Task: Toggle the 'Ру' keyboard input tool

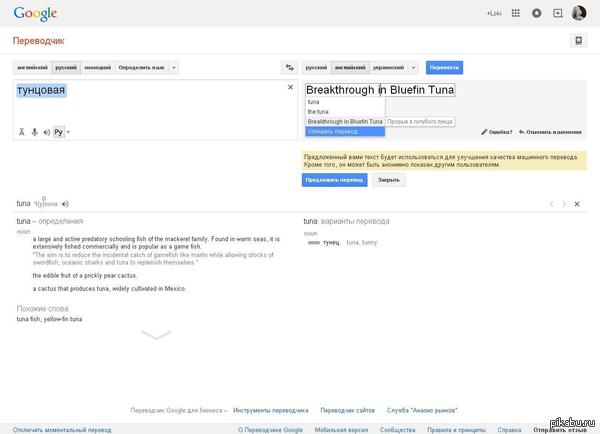Action: (x=59, y=131)
